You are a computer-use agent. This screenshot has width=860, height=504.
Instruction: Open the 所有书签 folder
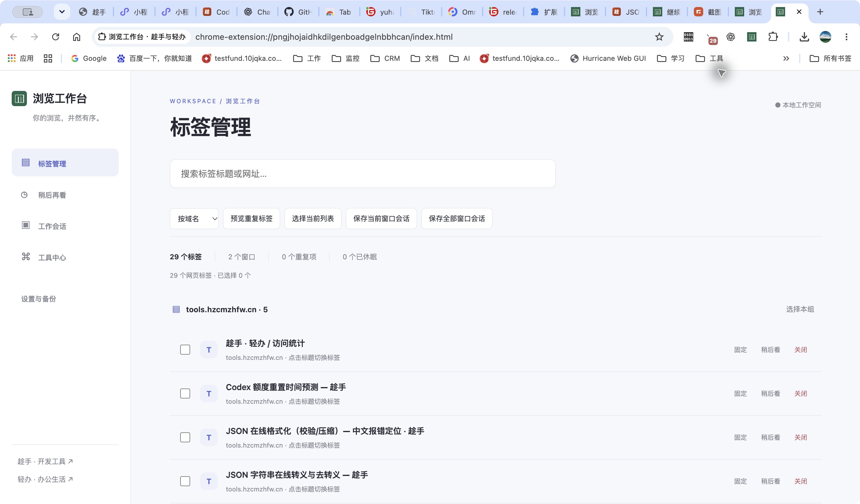click(x=830, y=58)
